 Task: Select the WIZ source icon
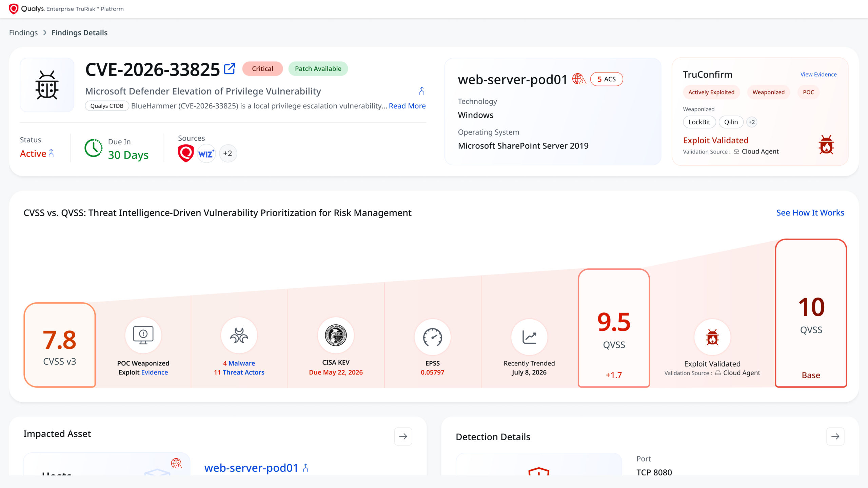point(206,154)
